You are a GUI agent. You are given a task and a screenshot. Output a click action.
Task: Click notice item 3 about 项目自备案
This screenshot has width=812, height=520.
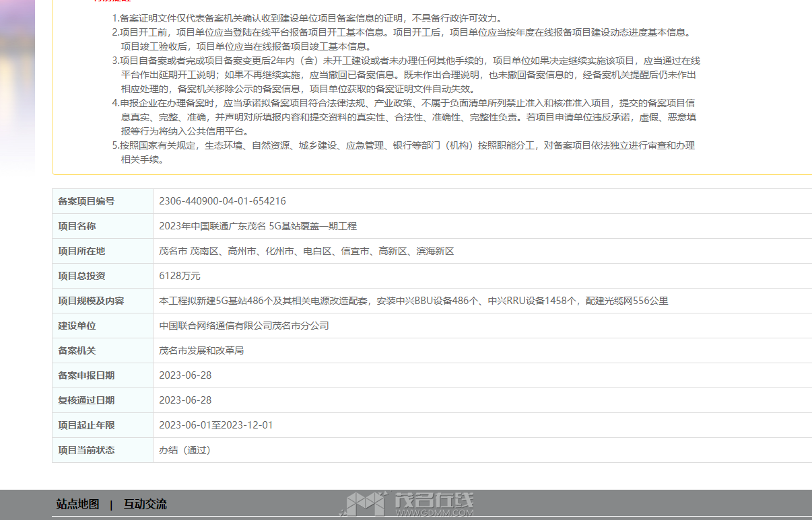click(406, 75)
